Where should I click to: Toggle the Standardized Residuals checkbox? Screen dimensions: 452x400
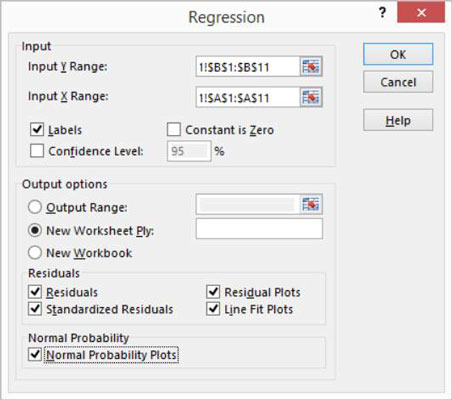click(x=35, y=309)
